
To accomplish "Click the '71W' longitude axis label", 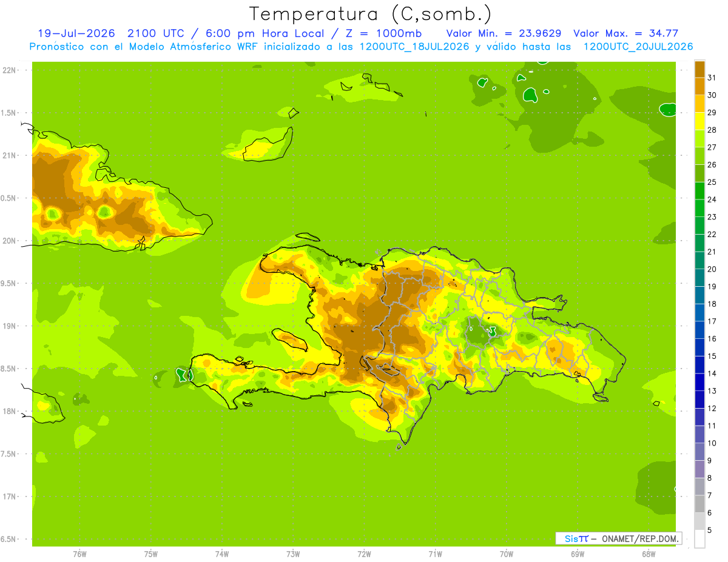I will (x=435, y=554).
